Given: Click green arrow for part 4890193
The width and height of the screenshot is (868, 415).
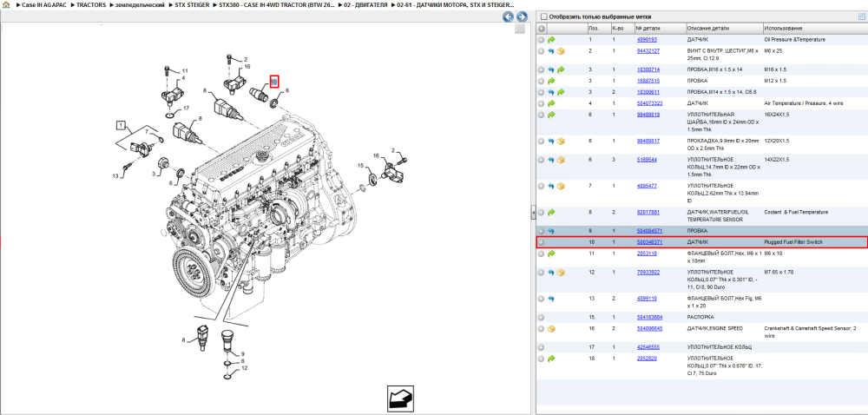Looking at the screenshot, I should click(x=551, y=40).
